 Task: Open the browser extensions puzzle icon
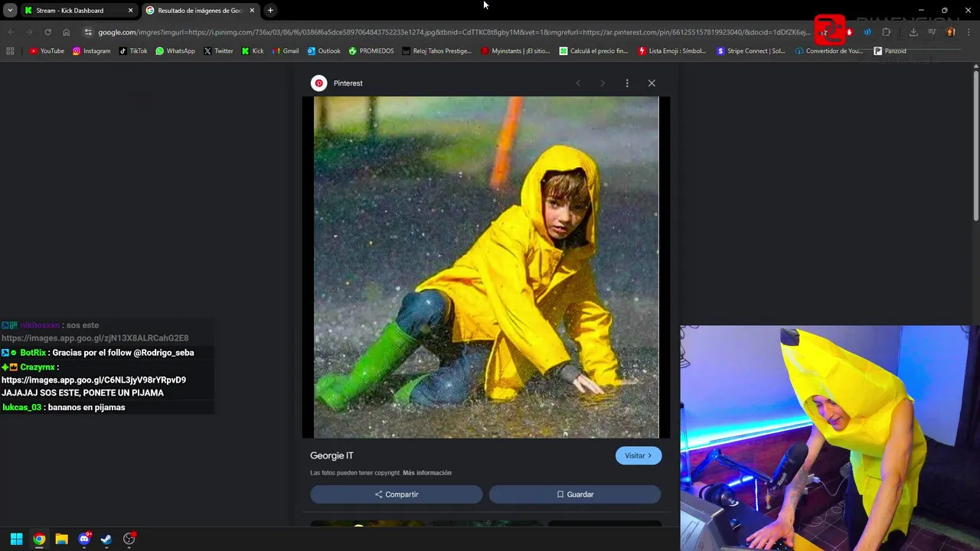click(887, 32)
